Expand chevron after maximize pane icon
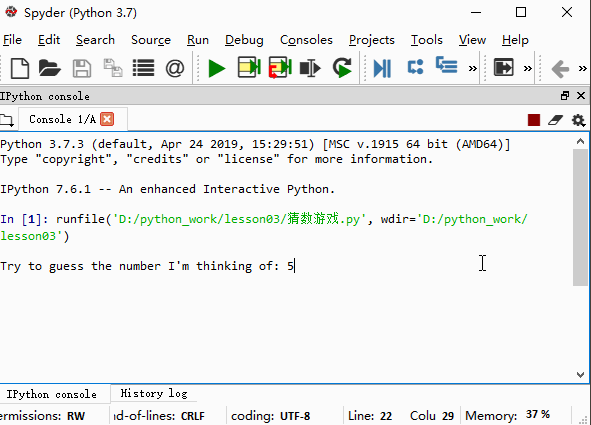Viewport: 591px width, 425px height. click(x=527, y=69)
